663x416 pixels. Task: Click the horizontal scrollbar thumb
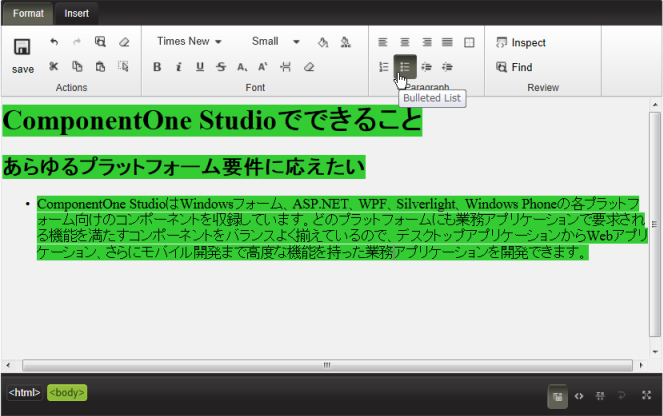(x=327, y=365)
